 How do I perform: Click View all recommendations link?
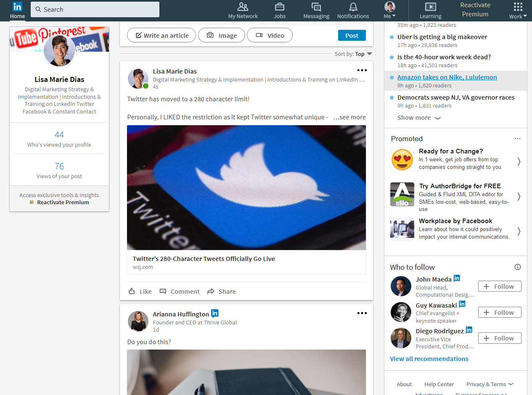tap(429, 359)
